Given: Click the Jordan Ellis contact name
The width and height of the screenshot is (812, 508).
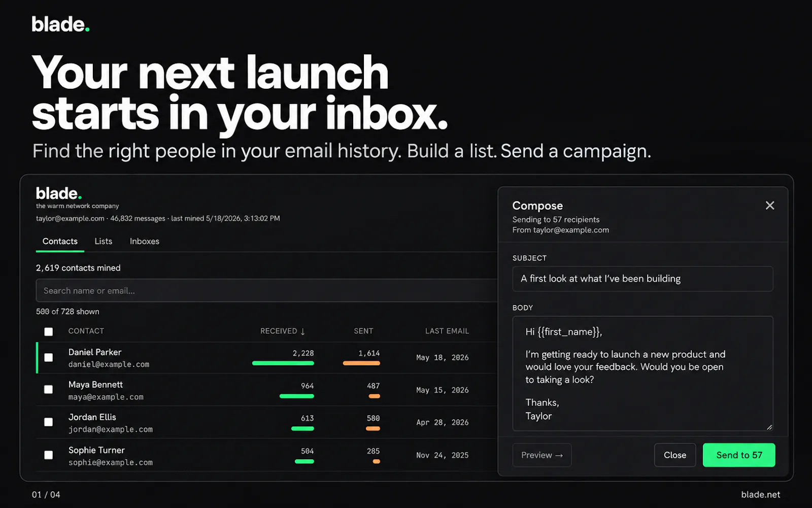Looking at the screenshot, I should [x=92, y=417].
